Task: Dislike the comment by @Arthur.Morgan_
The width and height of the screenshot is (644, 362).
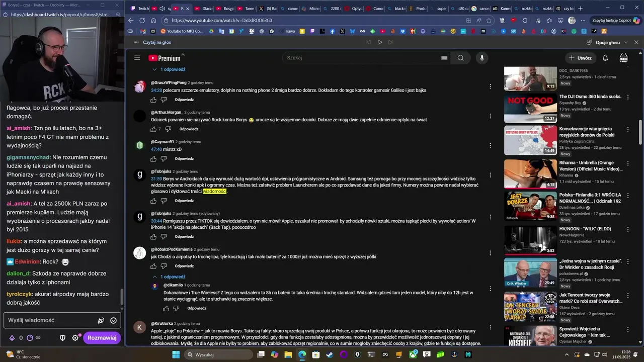Action: pos(168,129)
